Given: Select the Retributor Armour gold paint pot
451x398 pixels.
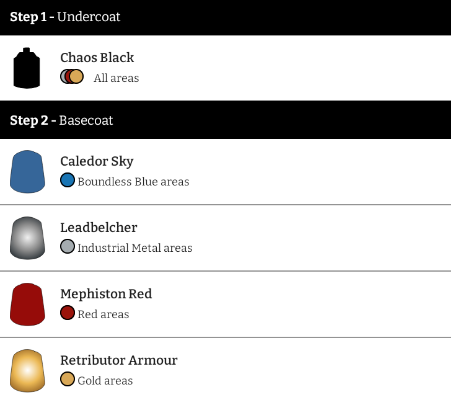Looking at the screenshot, I should [x=27, y=370].
